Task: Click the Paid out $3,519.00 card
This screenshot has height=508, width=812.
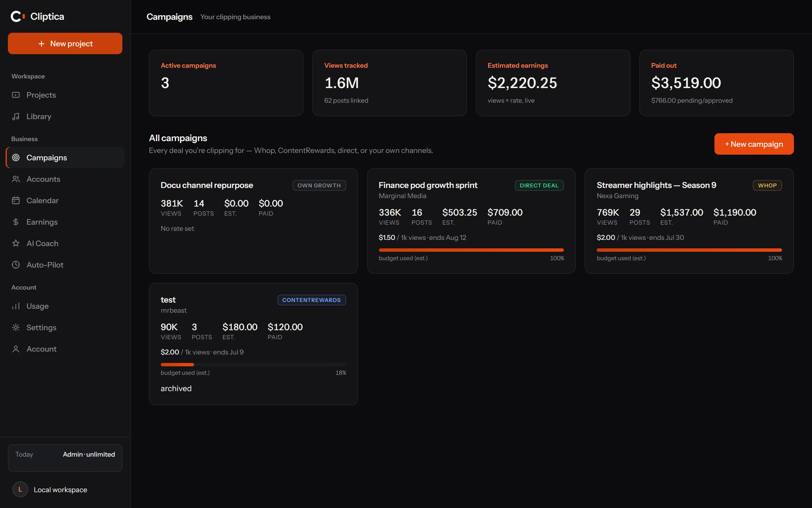Action: pos(716,83)
